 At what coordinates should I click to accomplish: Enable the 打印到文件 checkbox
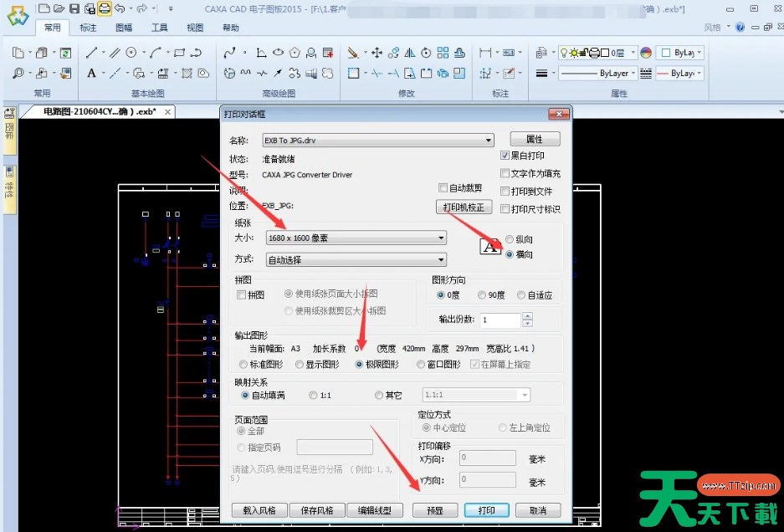coord(505,191)
